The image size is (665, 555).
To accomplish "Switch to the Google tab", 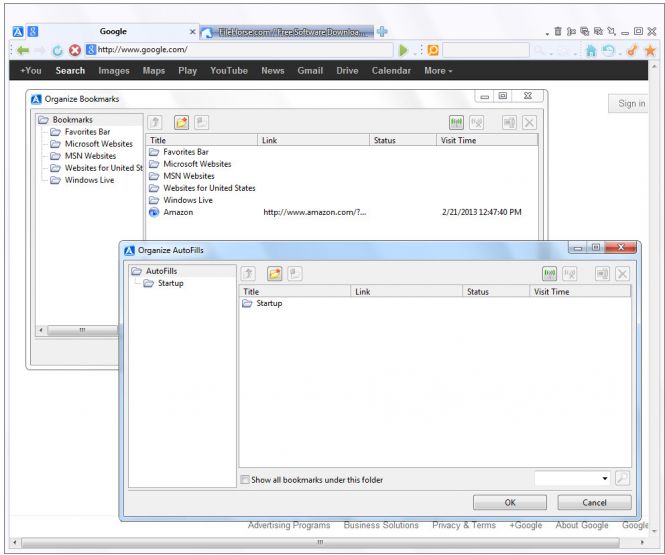I will click(x=113, y=31).
